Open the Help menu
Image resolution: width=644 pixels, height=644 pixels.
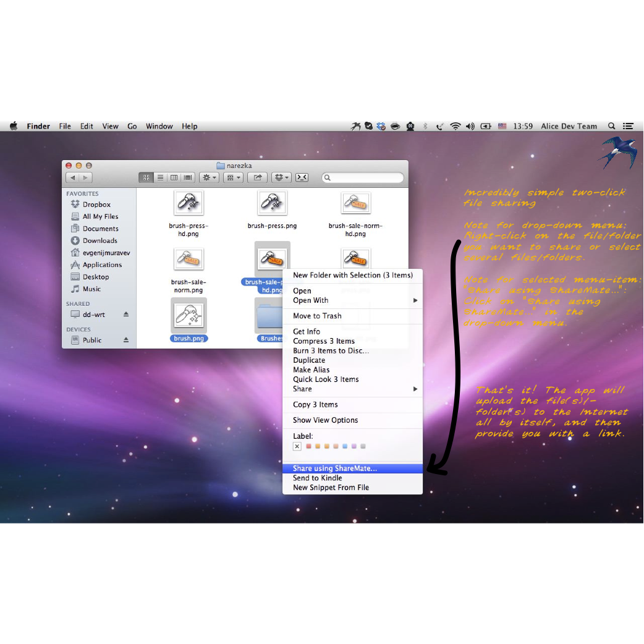click(189, 126)
